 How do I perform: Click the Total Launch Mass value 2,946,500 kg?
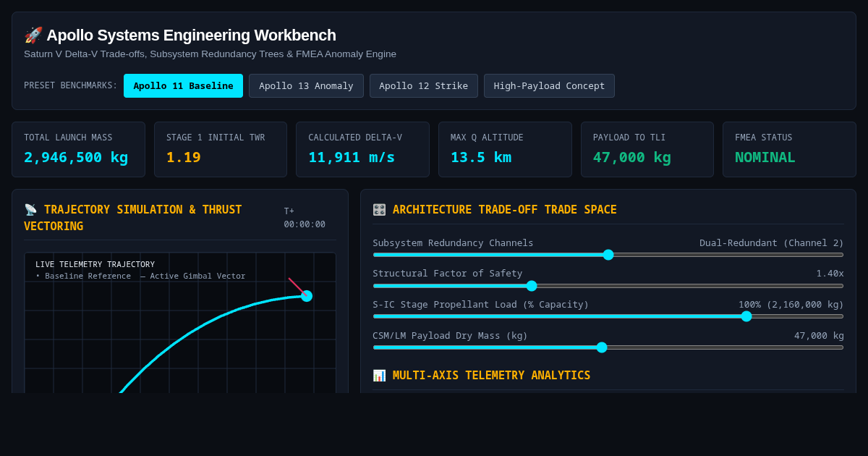click(x=76, y=157)
